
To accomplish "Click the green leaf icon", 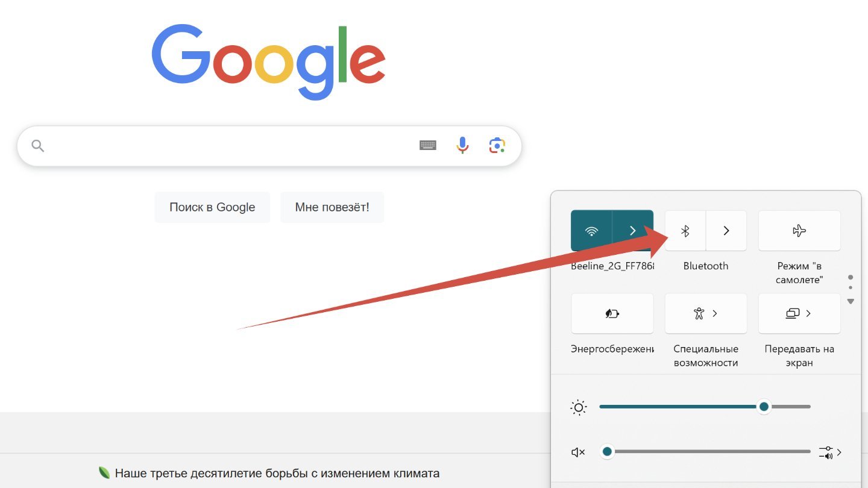I will pyautogui.click(x=104, y=473).
